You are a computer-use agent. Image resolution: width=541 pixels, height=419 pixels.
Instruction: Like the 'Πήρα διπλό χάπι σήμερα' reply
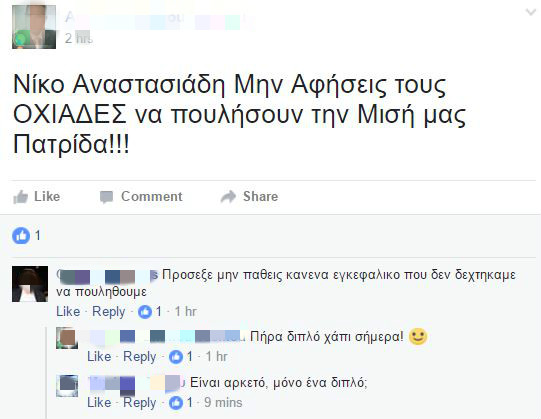point(99,357)
